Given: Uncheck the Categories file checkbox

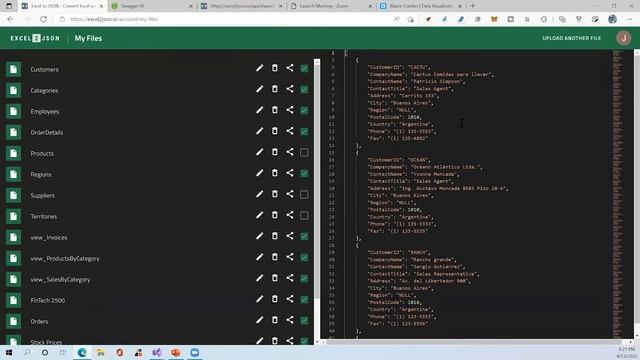Looking at the screenshot, I should point(304,89).
